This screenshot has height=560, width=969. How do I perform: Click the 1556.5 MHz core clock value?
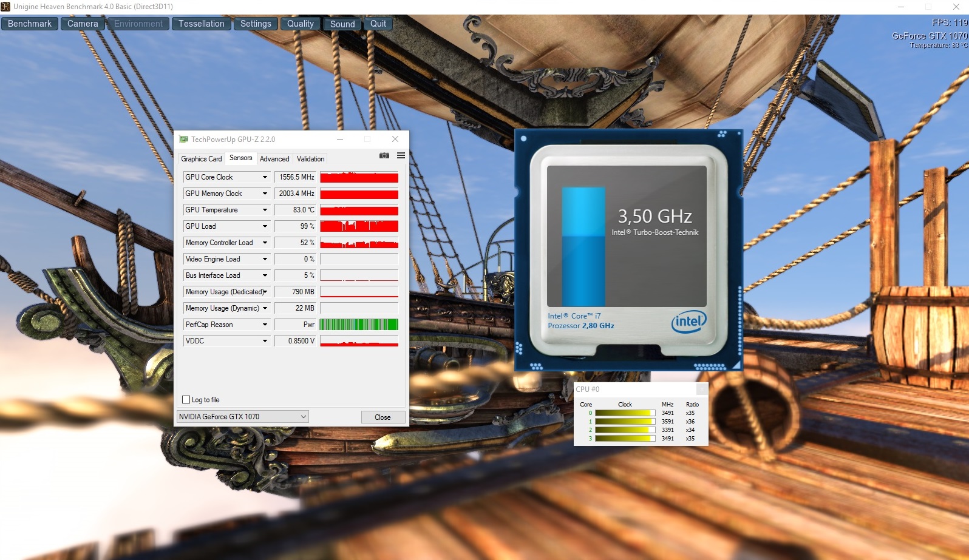[296, 177]
